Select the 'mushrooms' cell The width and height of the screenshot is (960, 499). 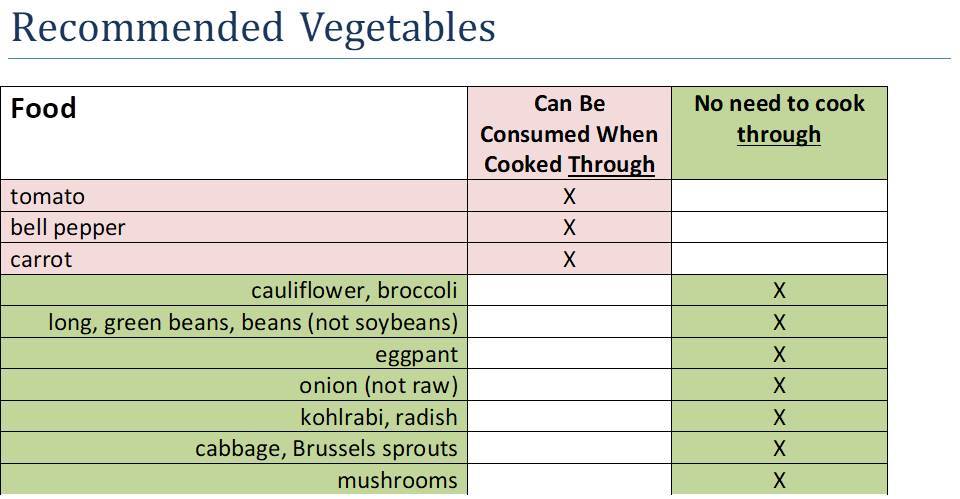[x=397, y=480]
